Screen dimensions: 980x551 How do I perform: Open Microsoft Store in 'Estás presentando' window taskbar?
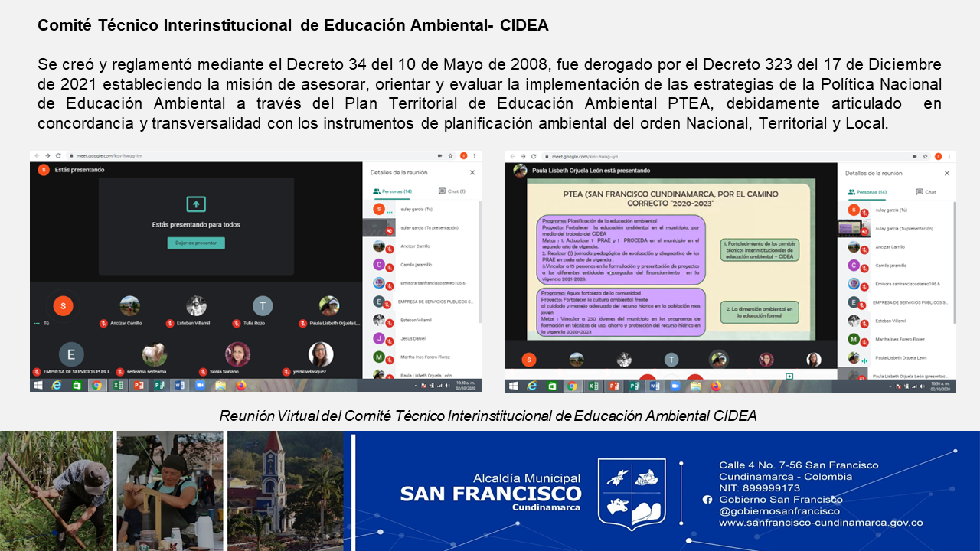[x=77, y=386]
